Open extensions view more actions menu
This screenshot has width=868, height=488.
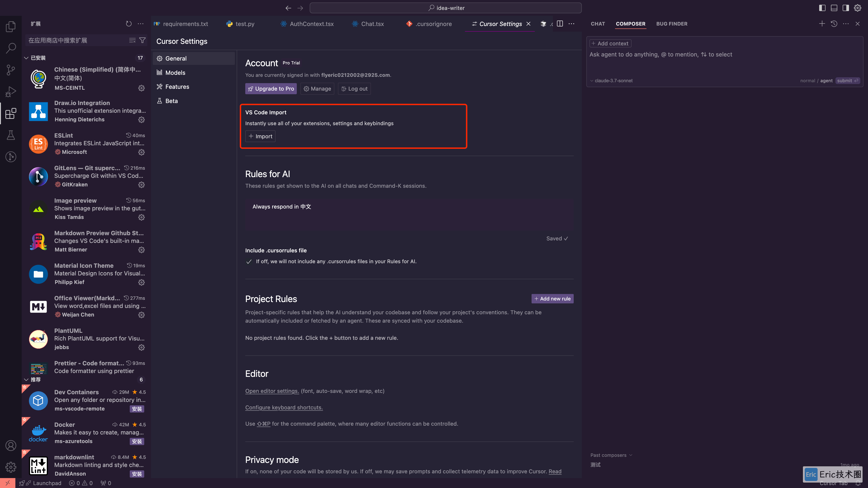coord(141,23)
